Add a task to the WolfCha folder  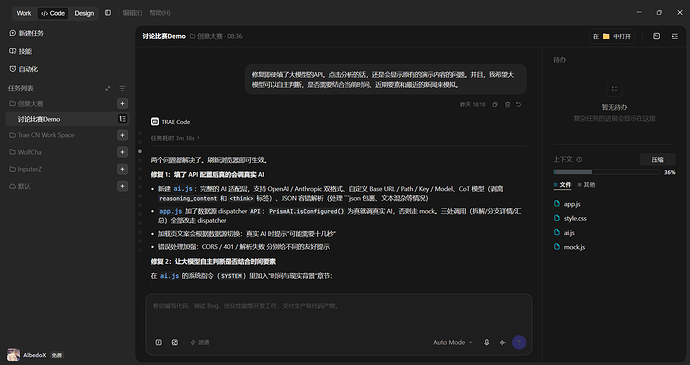click(x=122, y=152)
